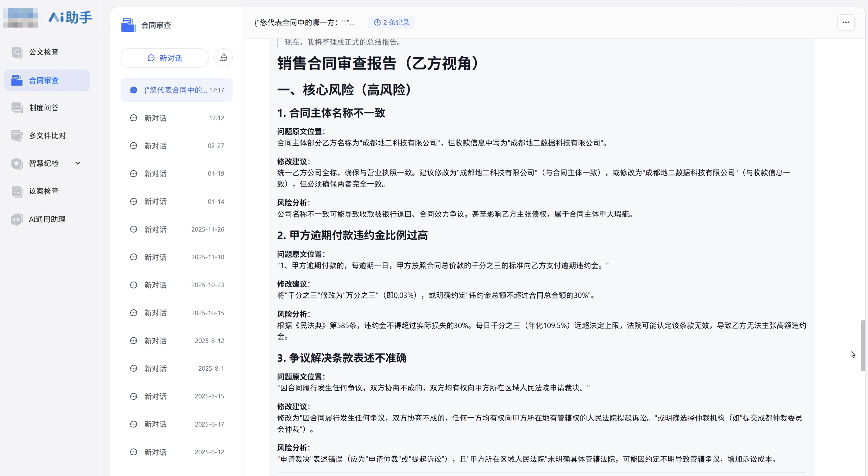Open the 新对话 dated 2025-8-1

pos(177,369)
